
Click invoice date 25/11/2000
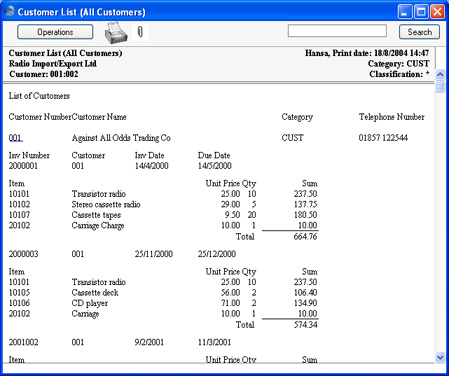click(x=154, y=254)
